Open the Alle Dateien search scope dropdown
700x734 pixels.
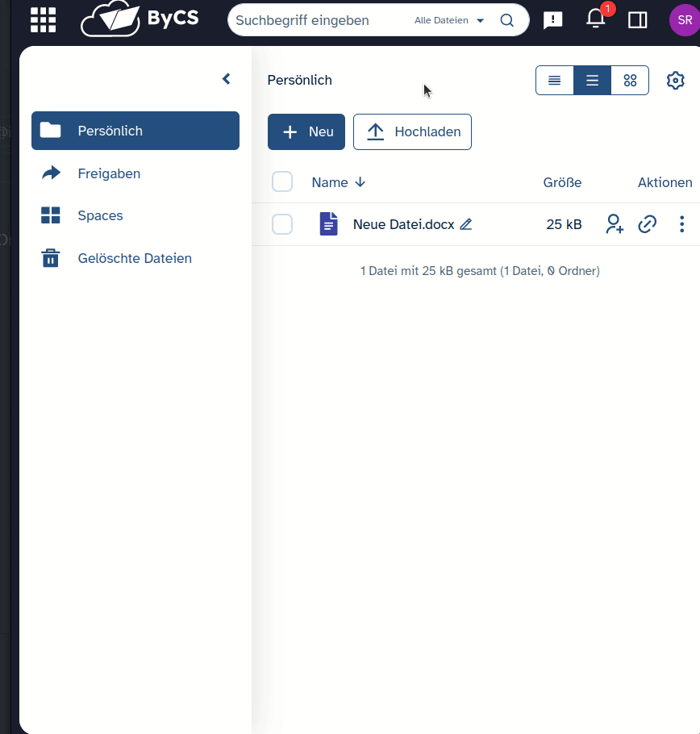point(448,20)
